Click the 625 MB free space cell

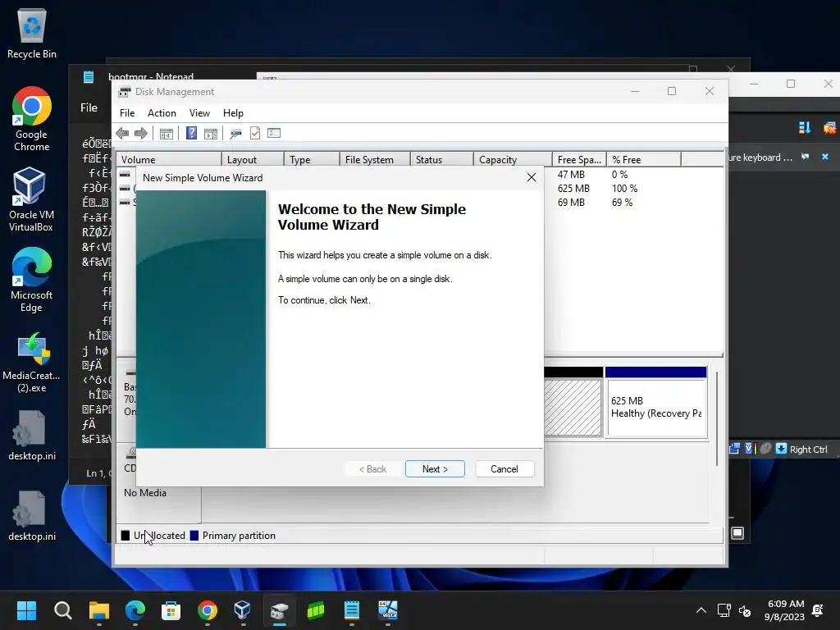click(573, 188)
